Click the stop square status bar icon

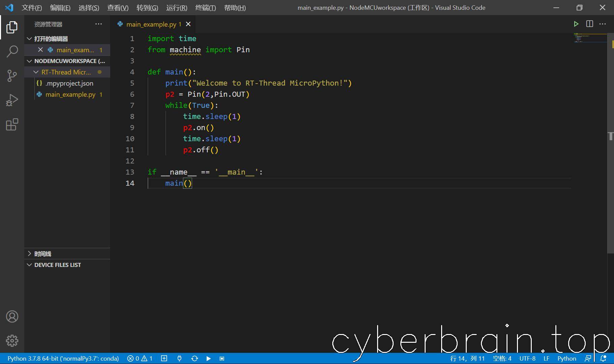(222, 358)
